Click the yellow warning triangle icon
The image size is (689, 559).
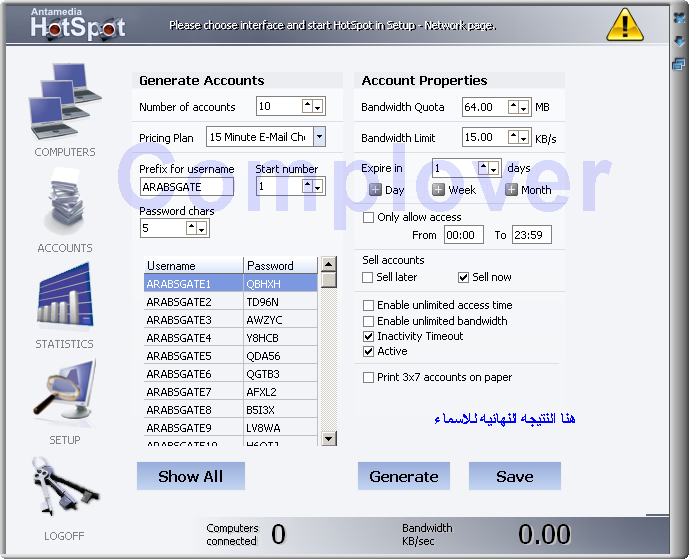626,23
